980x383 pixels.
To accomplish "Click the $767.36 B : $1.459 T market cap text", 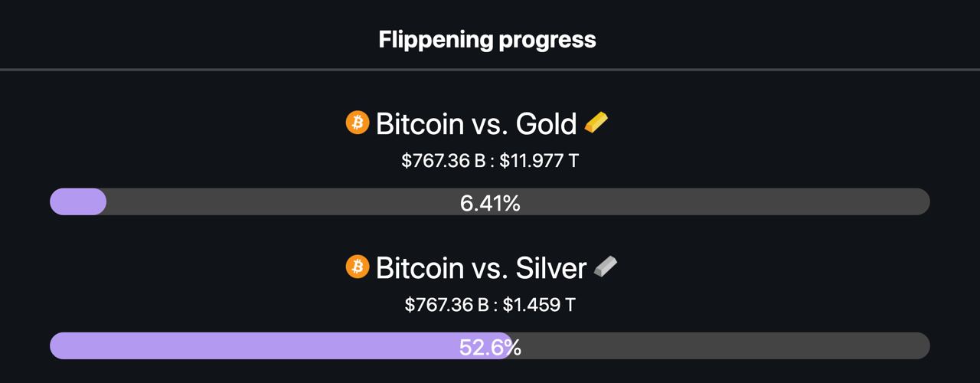I will [x=490, y=305].
